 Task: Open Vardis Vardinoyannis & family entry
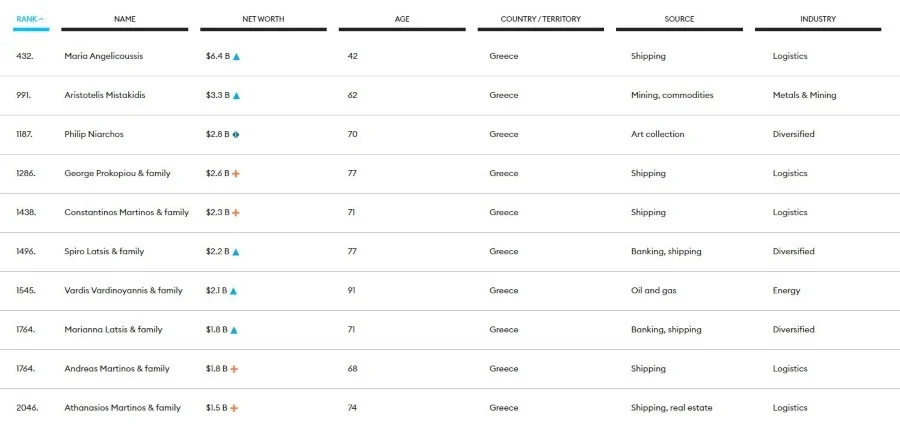(123, 291)
